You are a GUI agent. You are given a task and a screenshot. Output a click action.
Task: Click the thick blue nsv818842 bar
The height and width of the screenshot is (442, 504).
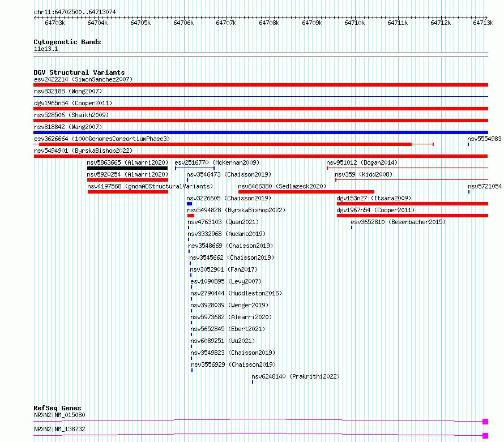click(260, 132)
